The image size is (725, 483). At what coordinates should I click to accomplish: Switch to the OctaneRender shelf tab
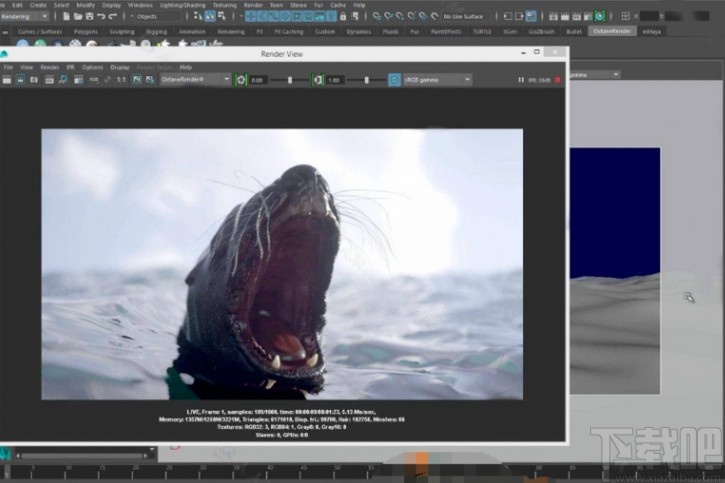pyautogui.click(x=611, y=31)
